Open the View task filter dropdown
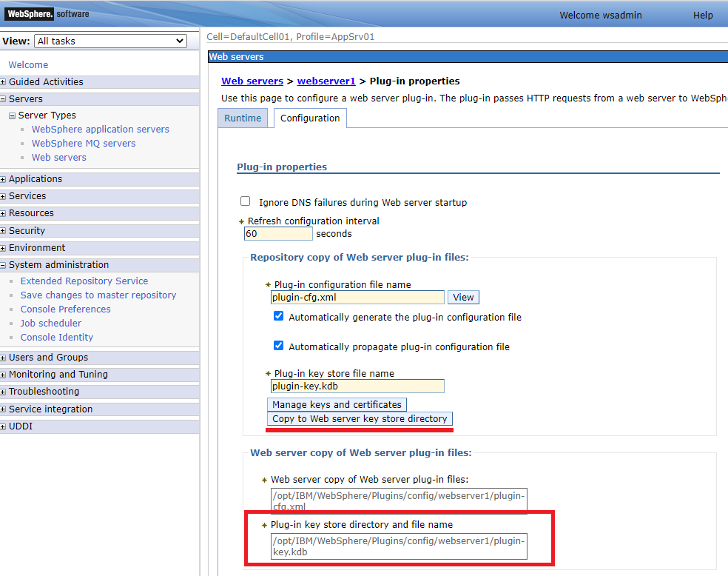Viewport: 728px width, 576px height. (x=110, y=41)
